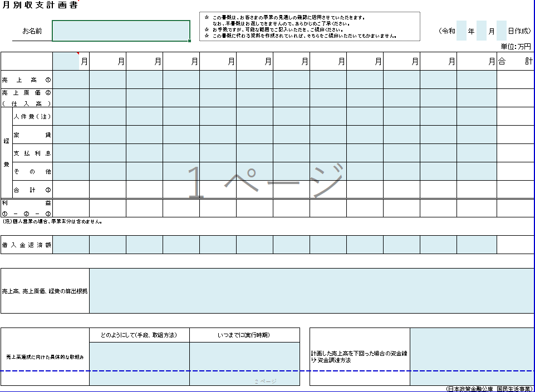Click the 合計 column cell of the 売上高① row

point(515,80)
